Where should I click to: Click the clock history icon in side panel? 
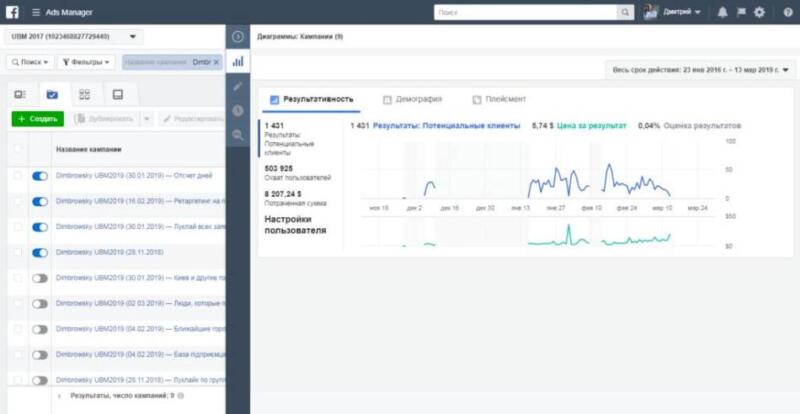(238, 110)
